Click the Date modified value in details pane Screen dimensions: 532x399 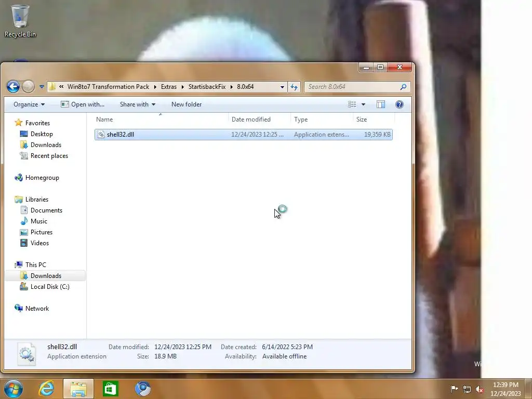coord(183,347)
